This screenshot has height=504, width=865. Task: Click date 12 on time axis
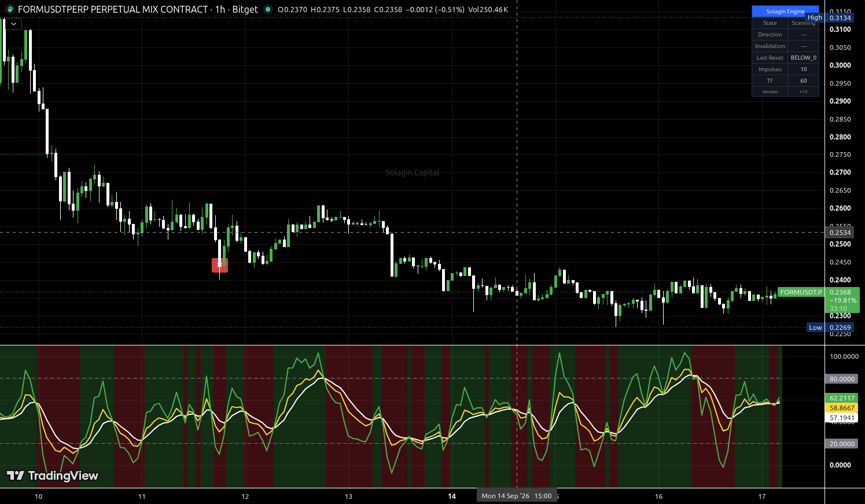pyautogui.click(x=245, y=496)
